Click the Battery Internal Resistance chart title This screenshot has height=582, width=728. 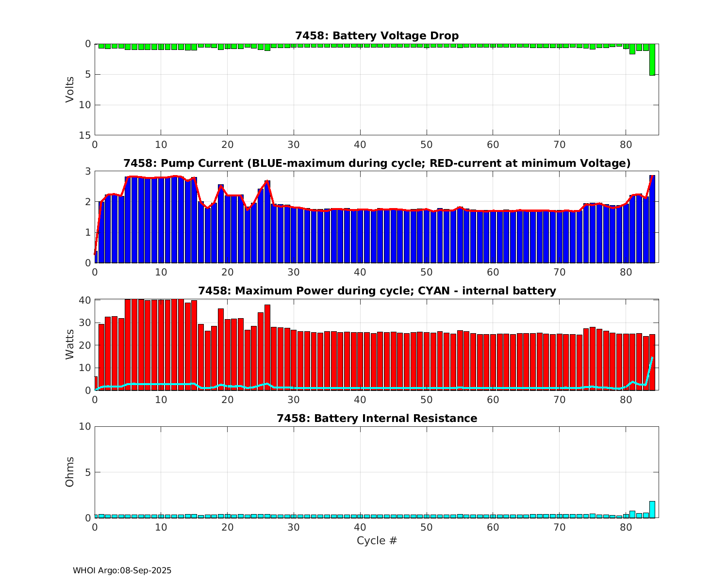377,419
